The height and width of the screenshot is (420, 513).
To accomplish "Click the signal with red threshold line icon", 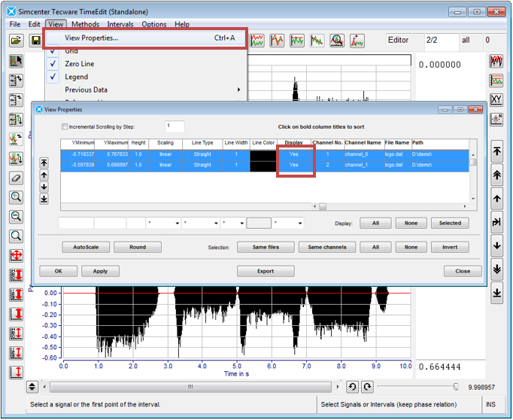I will point(297,41).
